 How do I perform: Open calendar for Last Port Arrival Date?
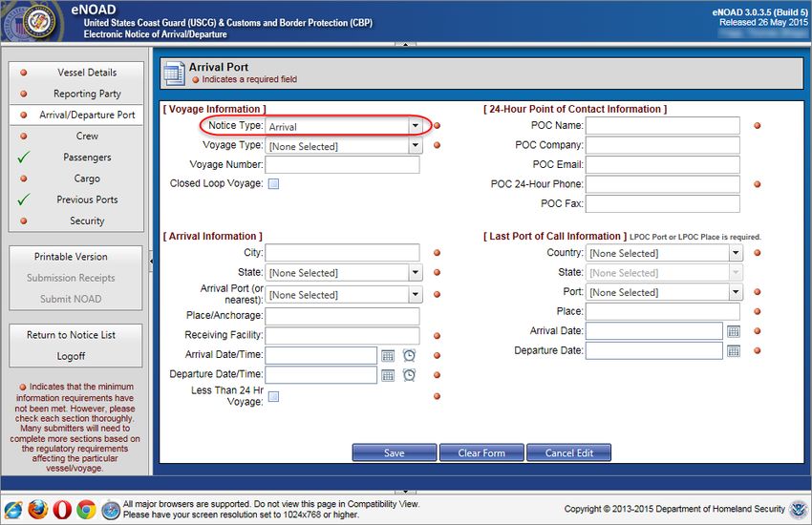pyautogui.click(x=734, y=331)
